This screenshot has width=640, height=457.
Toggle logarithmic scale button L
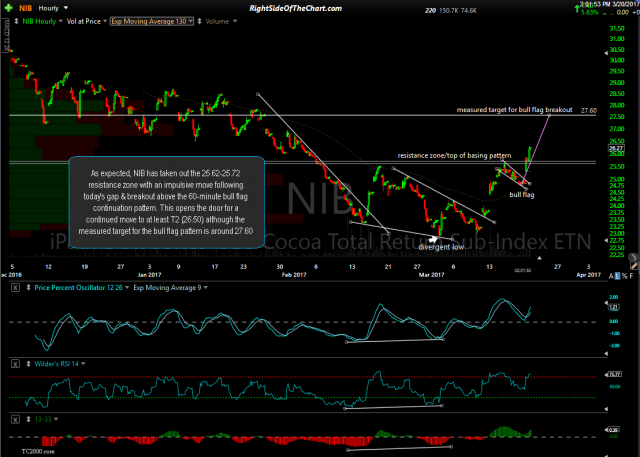click(x=617, y=276)
